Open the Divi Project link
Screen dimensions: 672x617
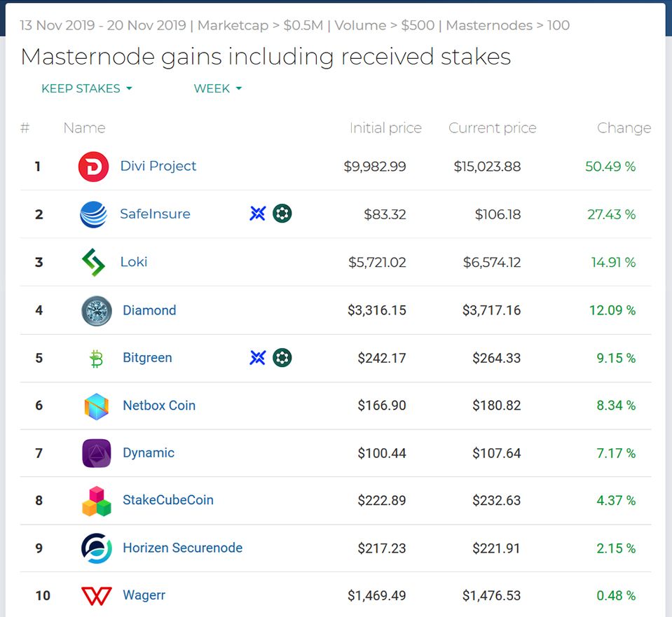click(x=158, y=166)
